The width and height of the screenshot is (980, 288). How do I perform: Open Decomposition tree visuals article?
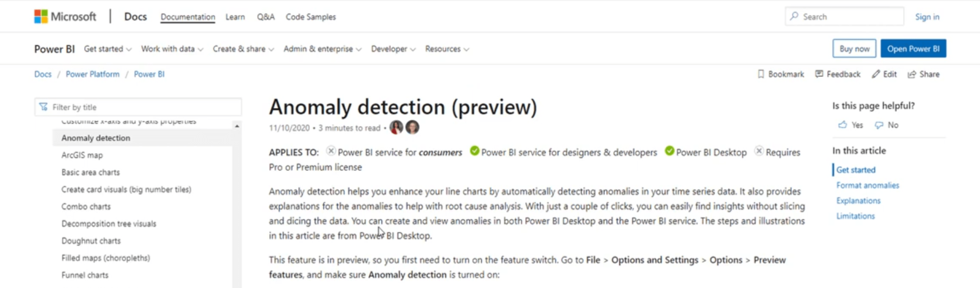click(108, 223)
